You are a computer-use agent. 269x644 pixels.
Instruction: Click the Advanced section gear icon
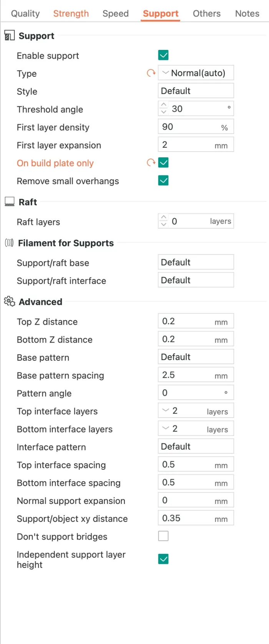click(x=9, y=302)
